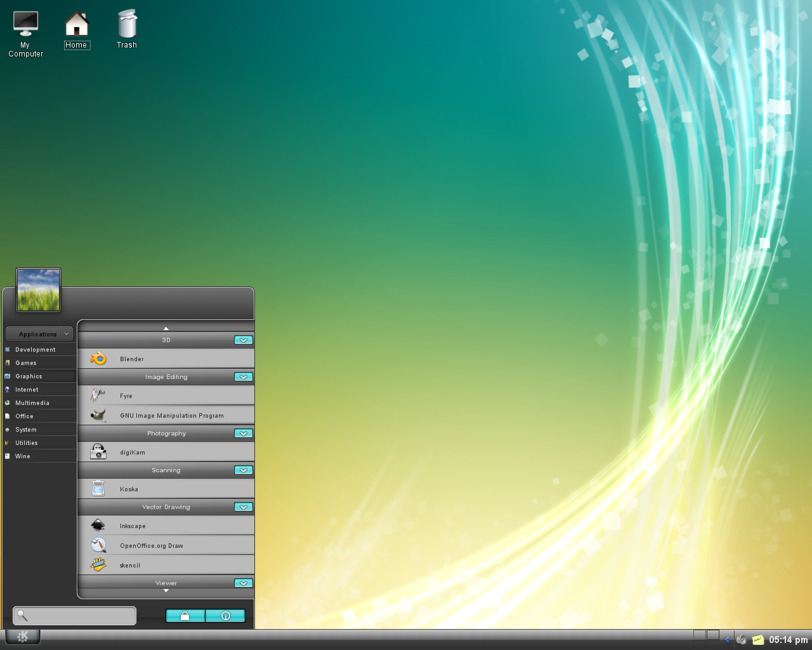
Task: Click in the menu search field
Action: click(x=74, y=616)
